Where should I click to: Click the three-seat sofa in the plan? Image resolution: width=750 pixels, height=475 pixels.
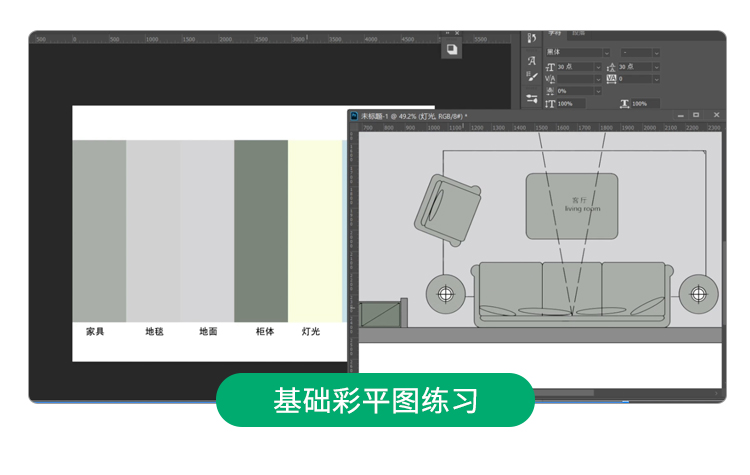pos(572,294)
